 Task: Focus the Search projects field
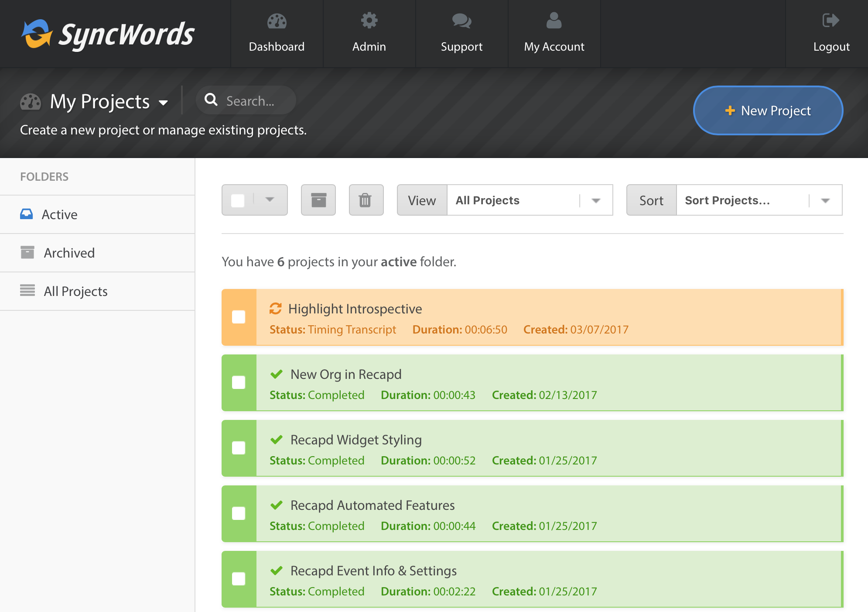point(246,100)
